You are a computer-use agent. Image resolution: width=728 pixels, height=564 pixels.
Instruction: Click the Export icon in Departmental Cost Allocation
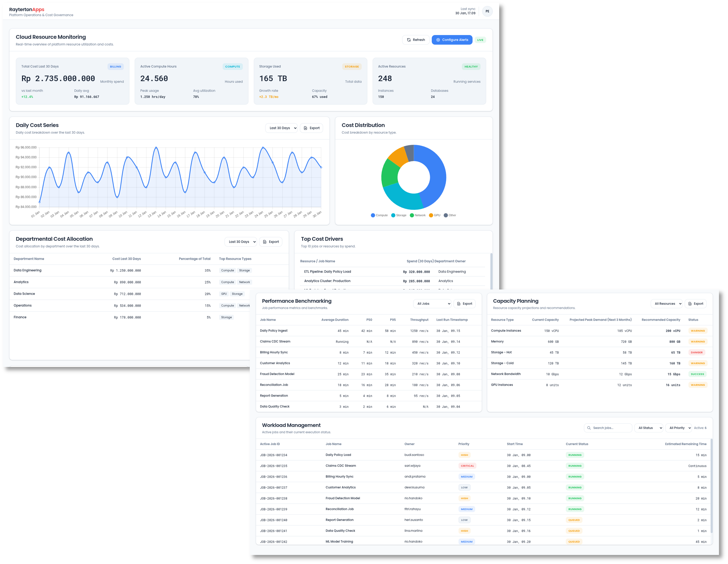click(x=264, y=241)
